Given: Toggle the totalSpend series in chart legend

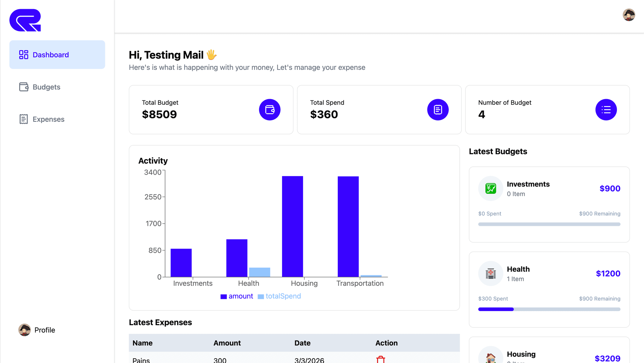Looking at the screenshot, I should pos(279,296).
